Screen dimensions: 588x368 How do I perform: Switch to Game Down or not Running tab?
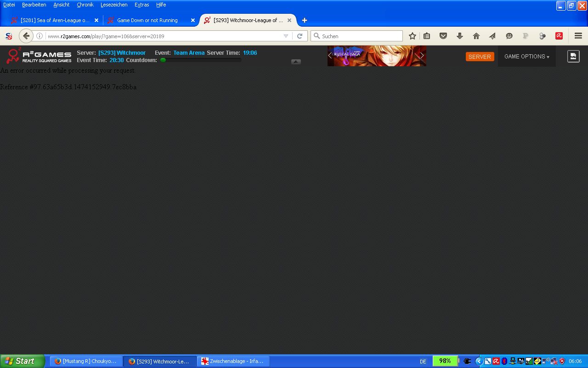coord(147,20)
